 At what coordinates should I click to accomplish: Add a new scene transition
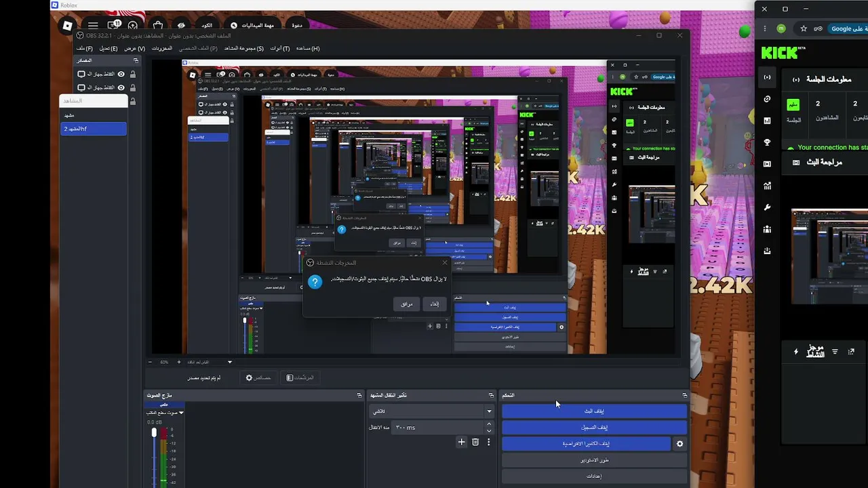pyautogui.click(x=461, y=442)
